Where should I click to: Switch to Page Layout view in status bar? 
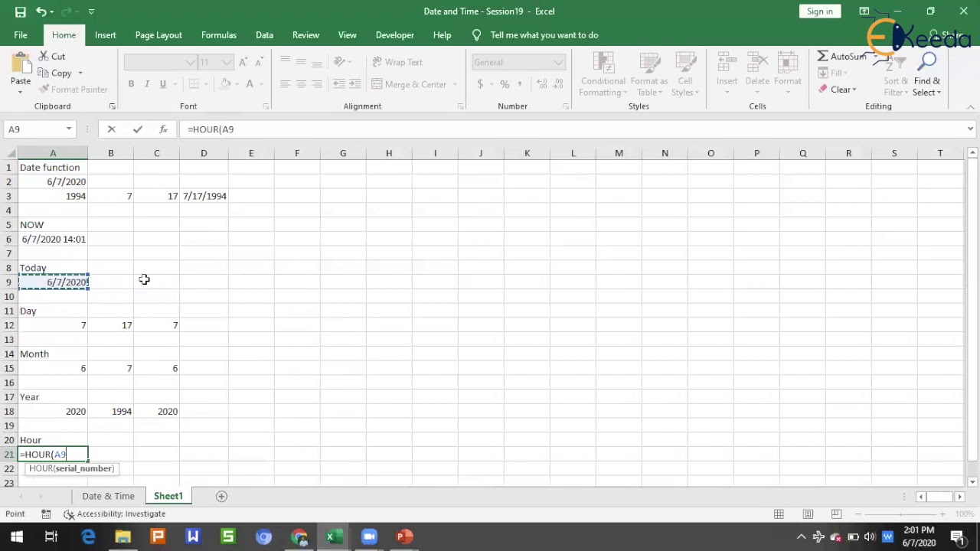click(x=808, y=514)
